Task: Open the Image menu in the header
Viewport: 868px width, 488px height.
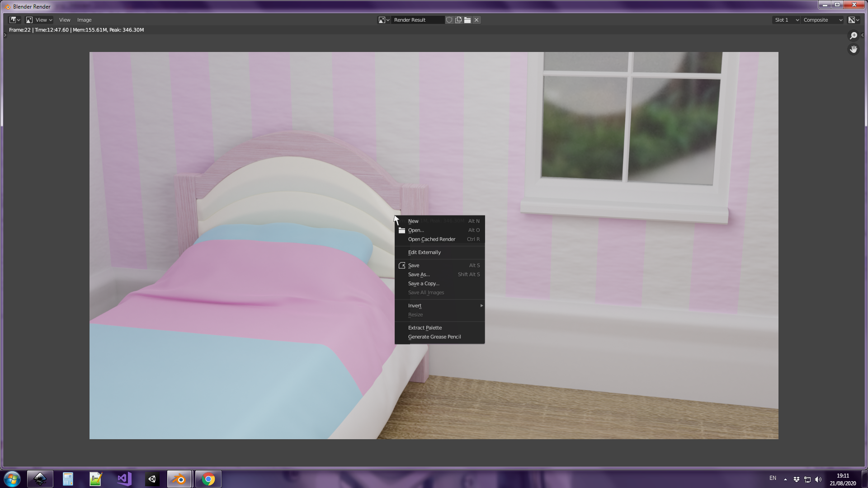Action: point(84,20)
